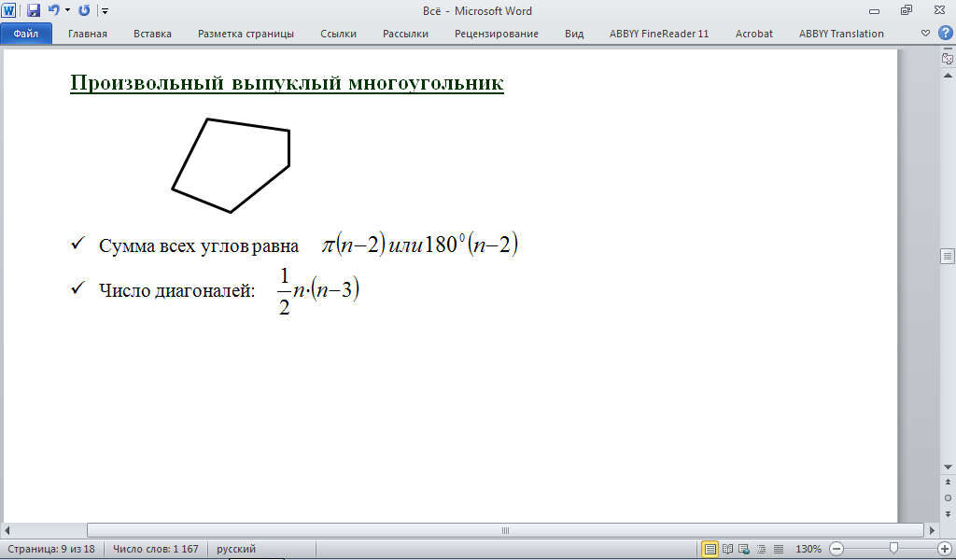Open word count Число слов: 1 167
Viewport: 956px width, 560px height.
156,549
